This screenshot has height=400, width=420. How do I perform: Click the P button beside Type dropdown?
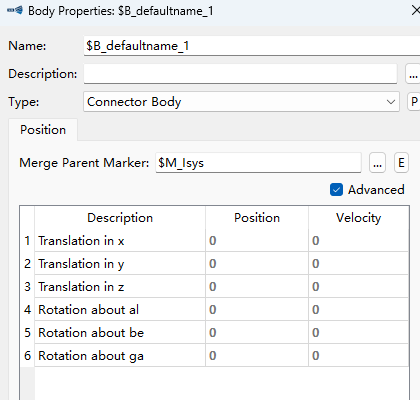[x=414, y=101]
